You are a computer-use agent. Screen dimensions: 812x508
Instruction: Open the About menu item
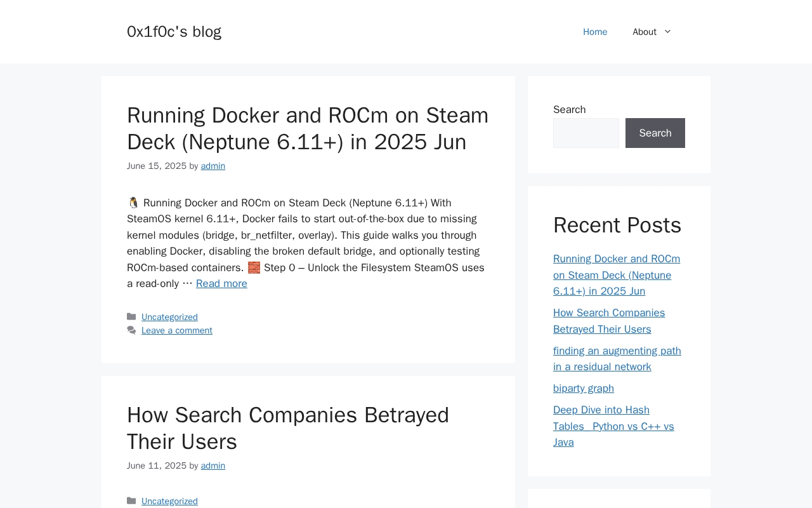pos(644,32)
